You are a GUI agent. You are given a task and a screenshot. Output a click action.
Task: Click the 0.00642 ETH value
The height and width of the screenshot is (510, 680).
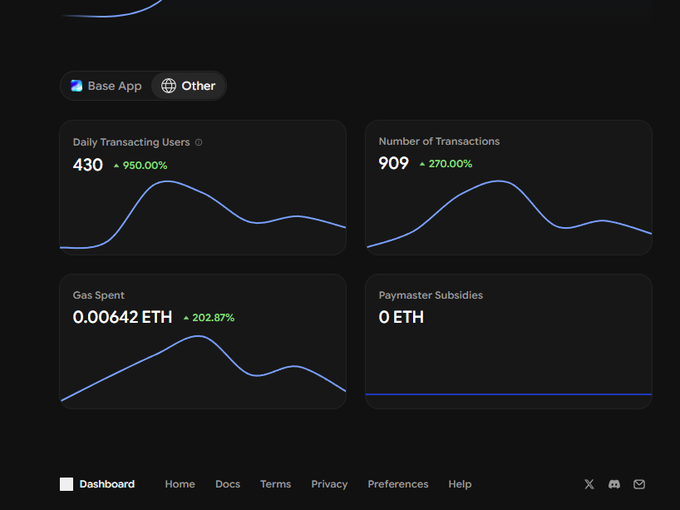pos(123,317)
